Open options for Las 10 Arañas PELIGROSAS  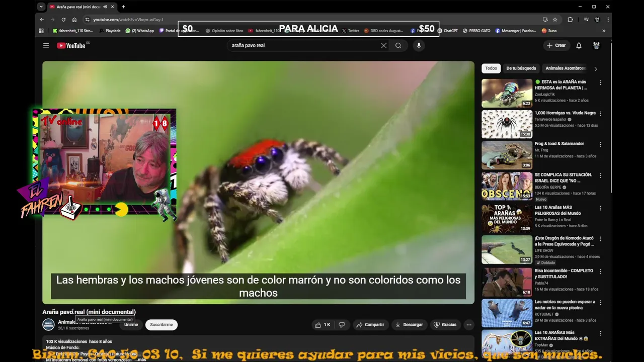point(600,208)
